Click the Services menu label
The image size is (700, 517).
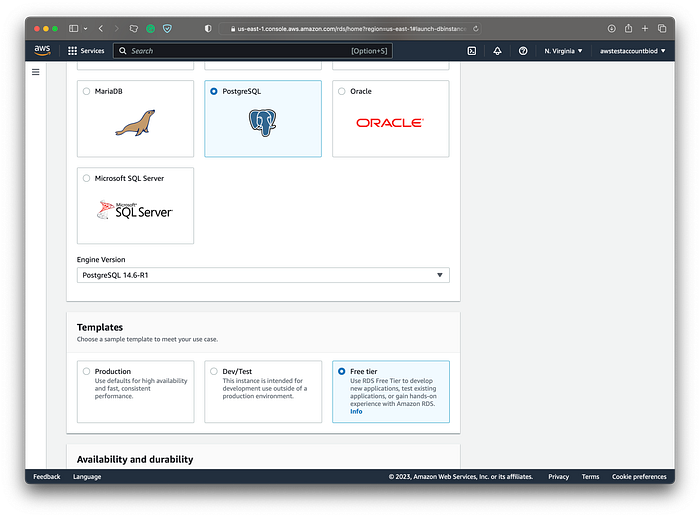tap(92, 51)
